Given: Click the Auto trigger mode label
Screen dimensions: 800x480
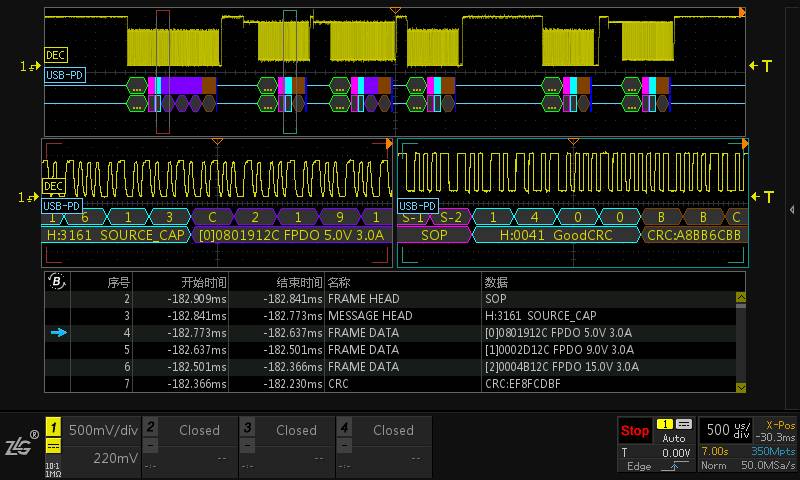Looking at the screenshot, I should [x=673, y=438].
